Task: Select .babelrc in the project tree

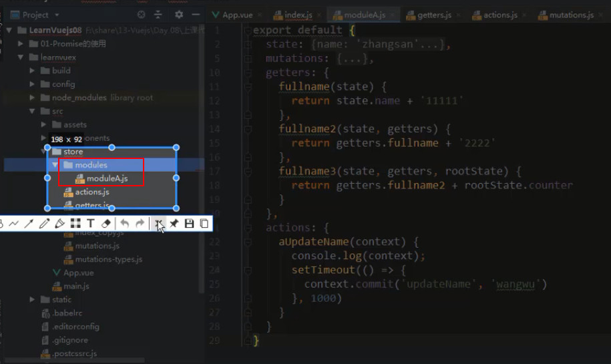Action: [67, 313]
